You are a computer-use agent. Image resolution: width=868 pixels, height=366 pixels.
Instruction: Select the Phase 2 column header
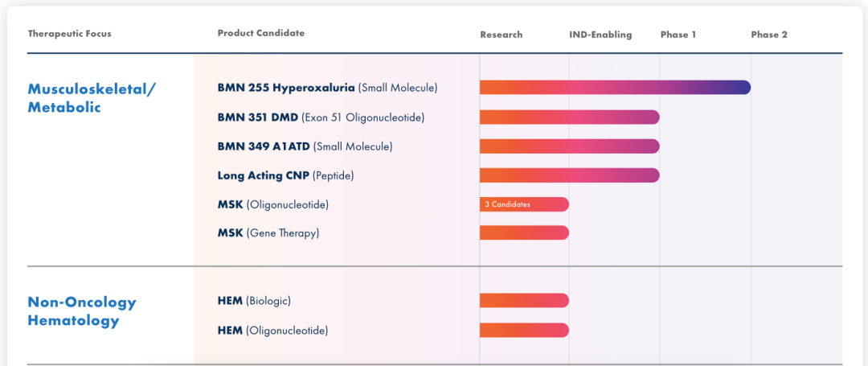point(769,35)
